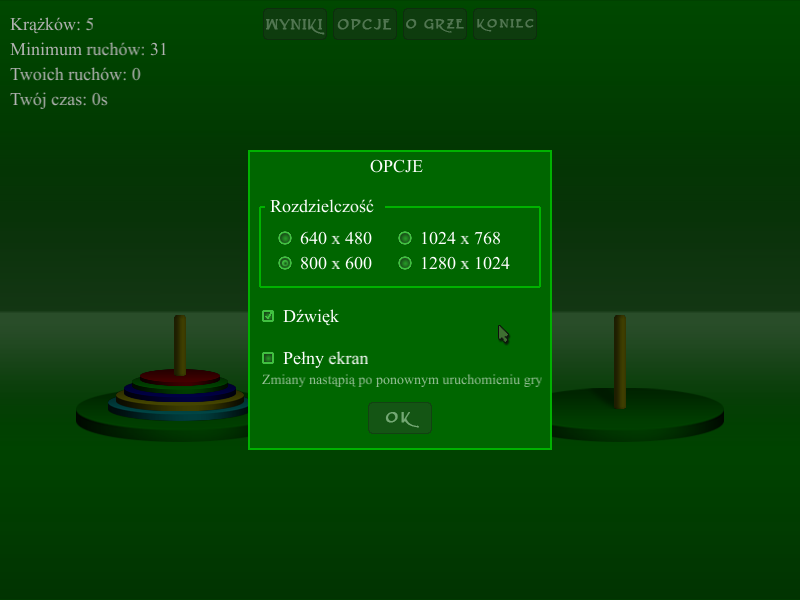Viewport: 800px width, 600px height.
Task: Pick the red top disc
Action: tap(180, 377)
